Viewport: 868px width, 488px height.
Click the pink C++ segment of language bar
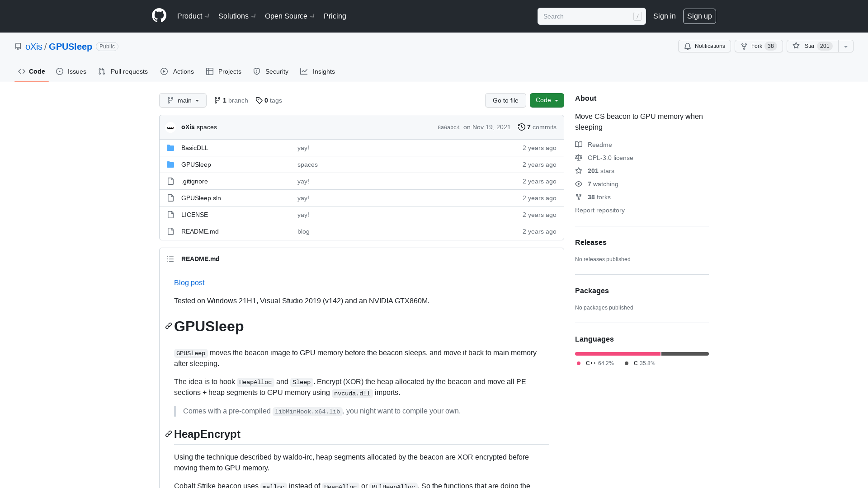pyautogui.click(x=618, y=354)
